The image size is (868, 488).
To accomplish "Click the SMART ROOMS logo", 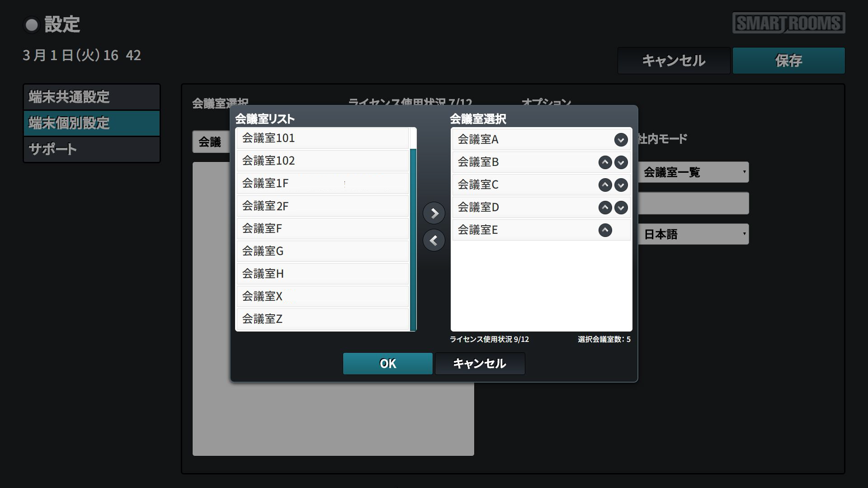I will [788, 23].
